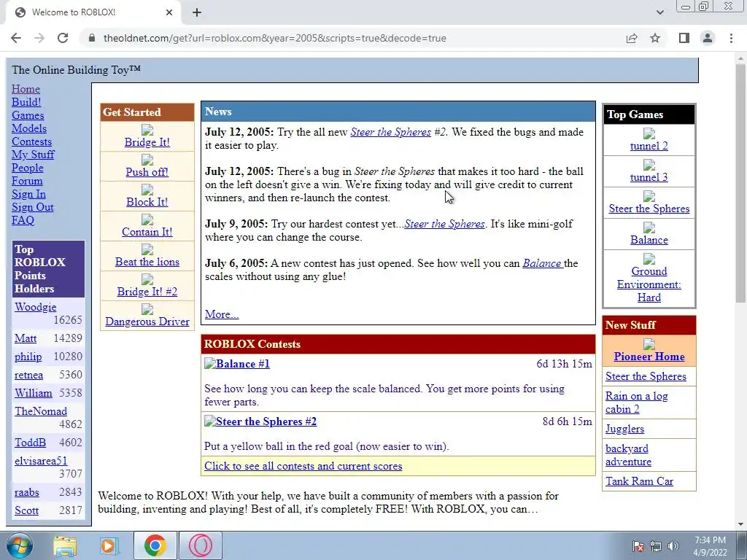Open the Balance #1 contest
The image size is (747, 560).
(242, 364)
